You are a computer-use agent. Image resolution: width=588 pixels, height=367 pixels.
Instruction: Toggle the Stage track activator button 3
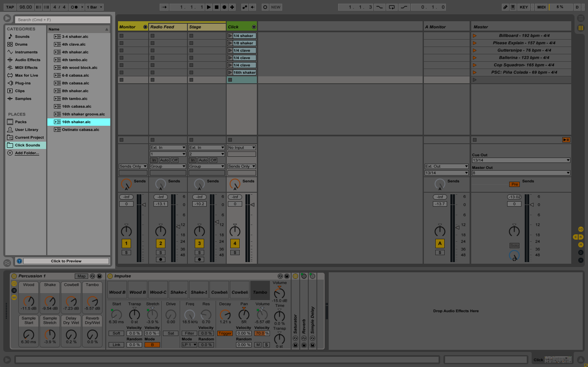199,243
